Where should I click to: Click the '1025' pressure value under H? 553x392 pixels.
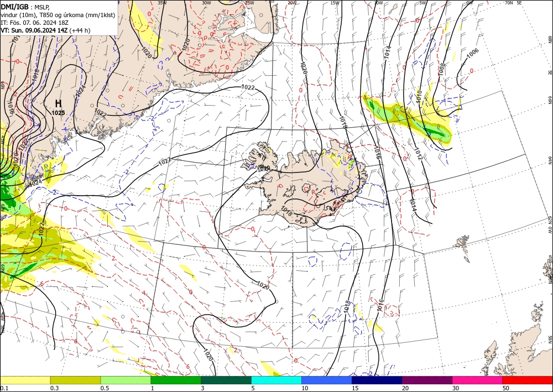pos(58,113)
